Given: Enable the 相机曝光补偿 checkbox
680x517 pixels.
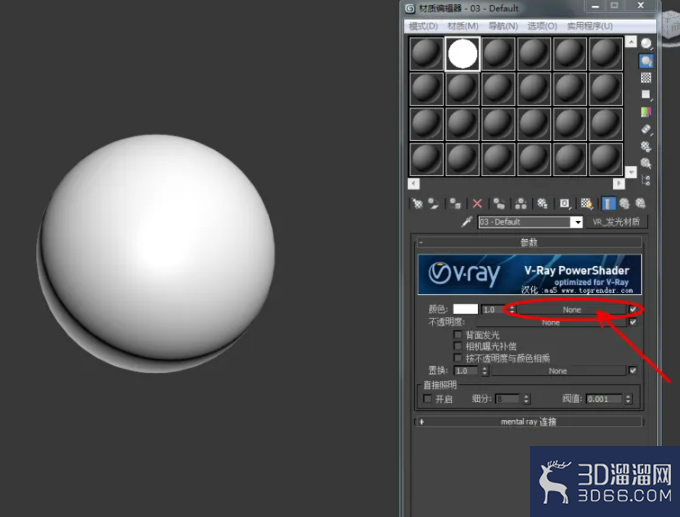Looking at the screenshot, I should (x=457, y=346).
